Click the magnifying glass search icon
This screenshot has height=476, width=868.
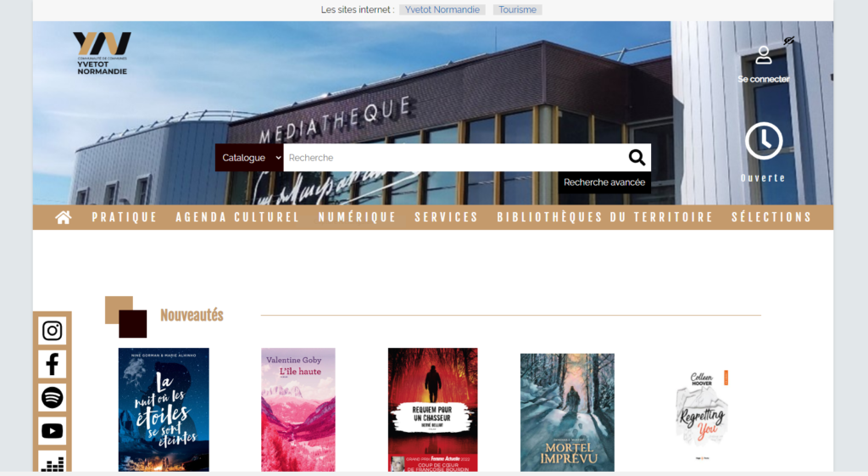(x=637, y=157)
